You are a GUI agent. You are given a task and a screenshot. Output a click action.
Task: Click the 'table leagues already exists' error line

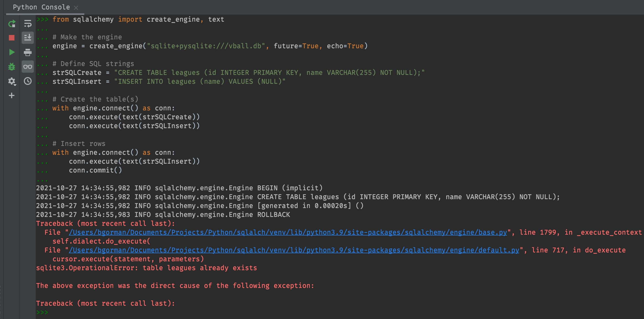click(x=146, y=268)
